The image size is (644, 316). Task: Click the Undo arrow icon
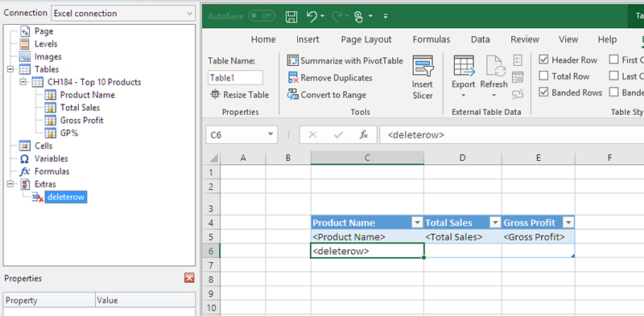pos(312,16)
